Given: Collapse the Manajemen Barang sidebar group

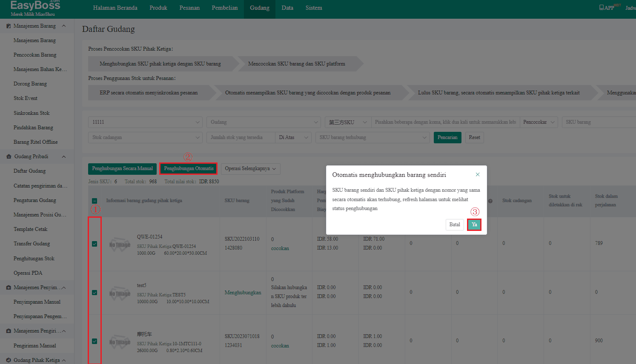Looking at the screenshot, I should (x=64, y=26).
